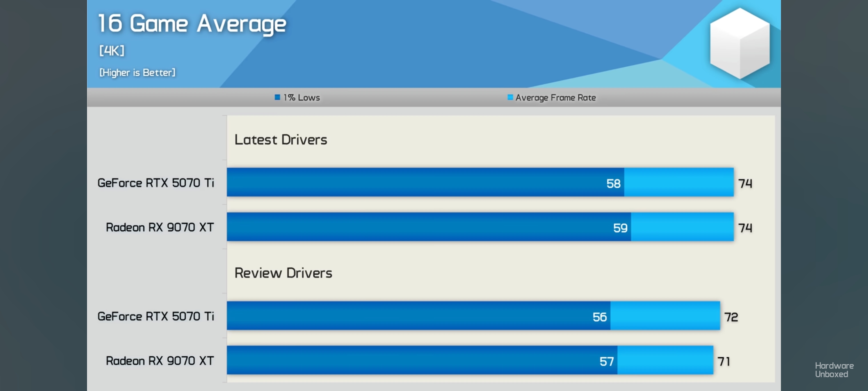Click the Average Frame Rate legend label
Image resolution: width=868 pixels, height=391 pixels.
pos(555,98)
